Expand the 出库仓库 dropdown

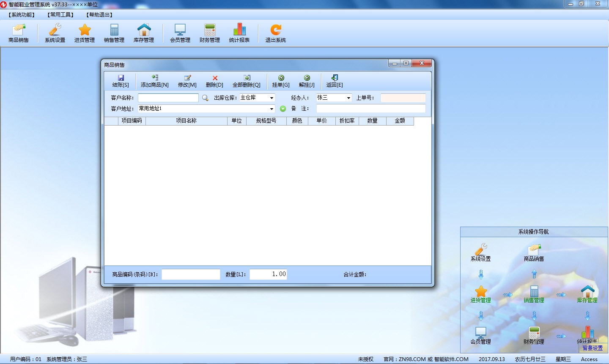pos(272,98)
